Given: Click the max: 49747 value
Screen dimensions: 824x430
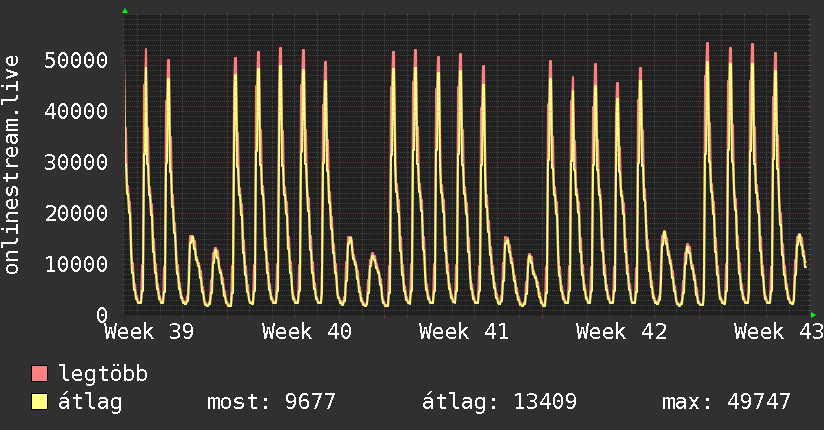Looking at the screenshot, I should pos(726,402).
